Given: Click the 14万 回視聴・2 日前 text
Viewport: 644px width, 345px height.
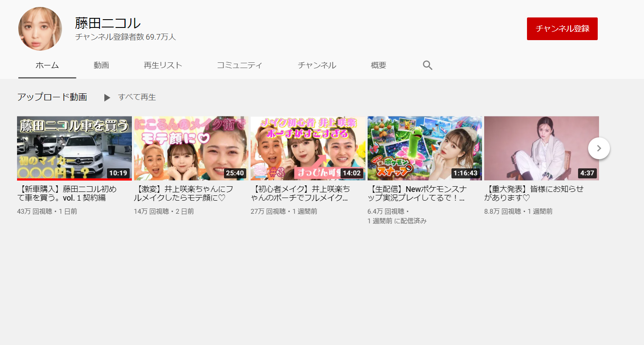Looking at the screenshot, I should [x=164, y=212].
